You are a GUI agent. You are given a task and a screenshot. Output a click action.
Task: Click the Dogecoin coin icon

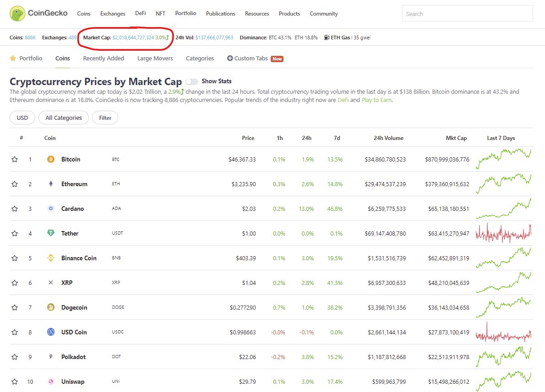51,307
